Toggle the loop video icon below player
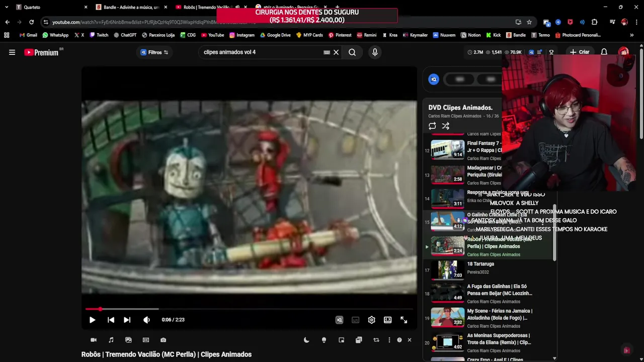644x362 pixels. (x=376, y=340)
